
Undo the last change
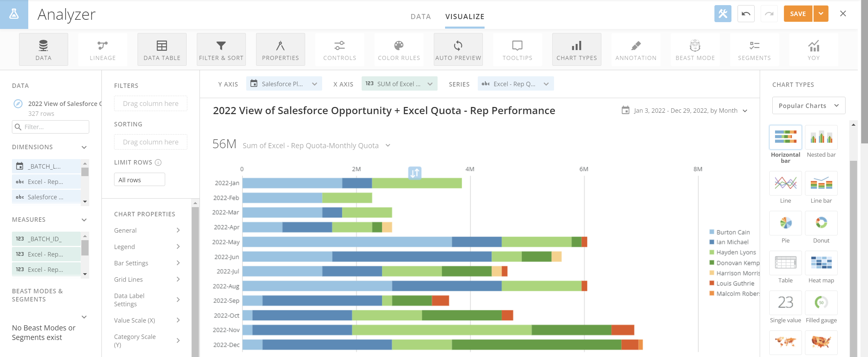[x=746, y=14]
